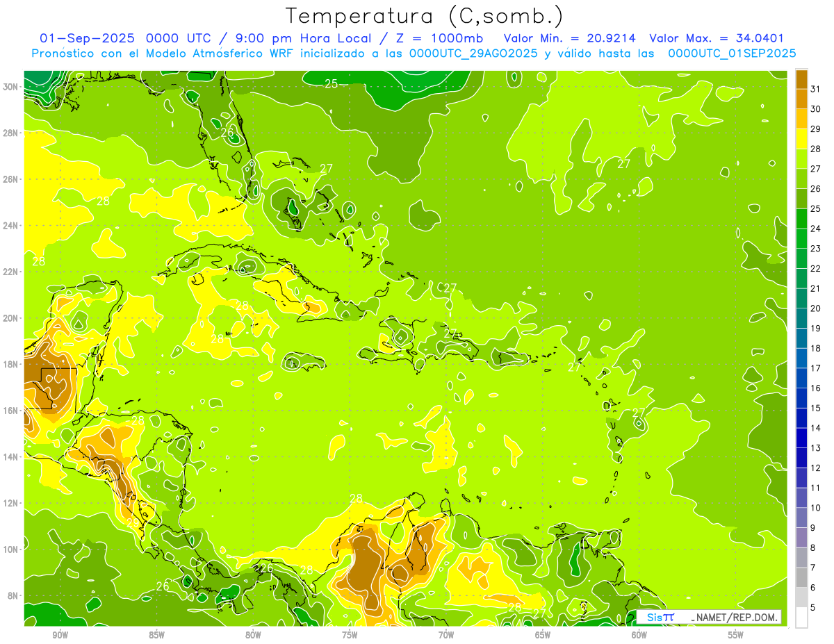Click color scale value 31
This screenshot has width=834, height=644.
coord(816,89)
